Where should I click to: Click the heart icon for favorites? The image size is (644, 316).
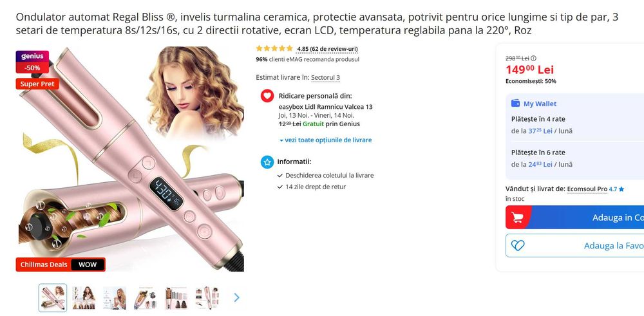coord(518,245)
